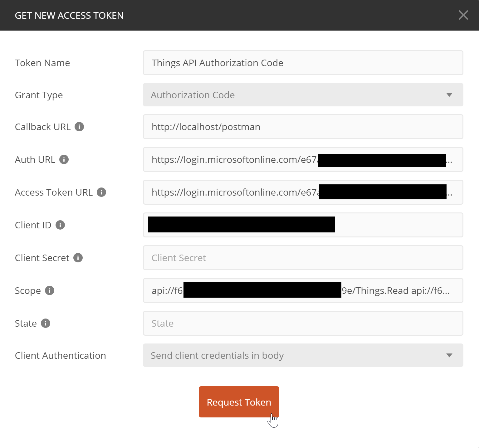The width and height of the screenshot is (479, 448).
Task: Select the Callback URL text field
Action: click(x=303, y=127)
